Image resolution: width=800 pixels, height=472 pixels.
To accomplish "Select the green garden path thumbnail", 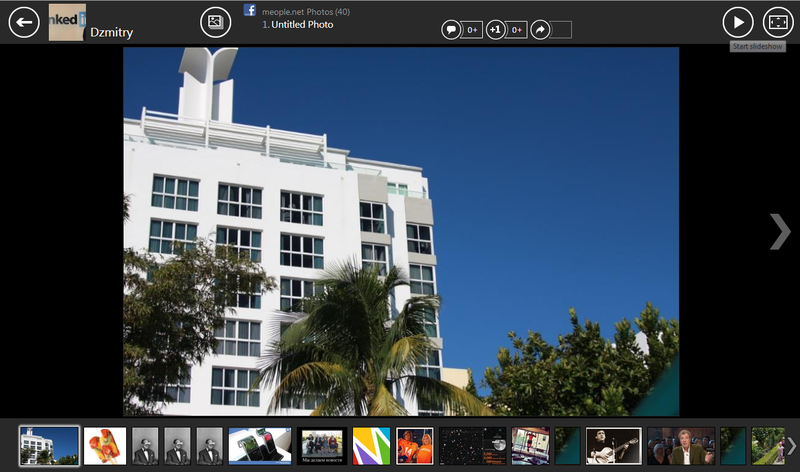I will (768, 446).
